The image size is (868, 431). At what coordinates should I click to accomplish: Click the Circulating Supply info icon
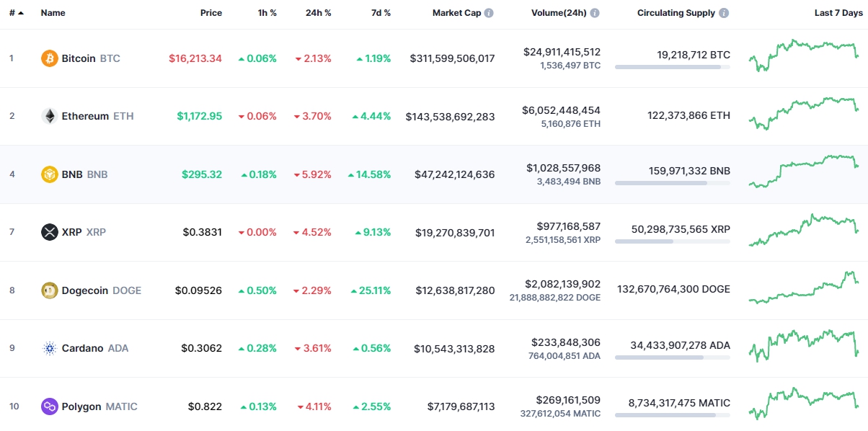[724, 13]
